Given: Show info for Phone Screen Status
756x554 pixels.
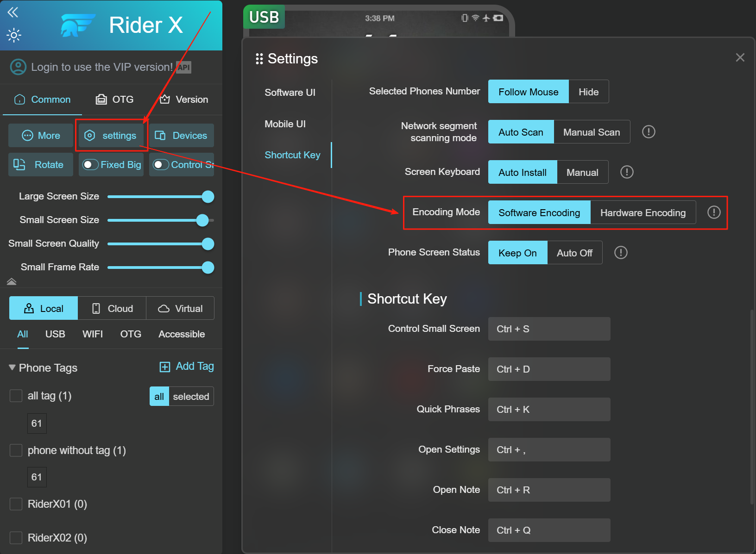Looking at the screenshot, I should pyautogui.click(x=621, y=253).
